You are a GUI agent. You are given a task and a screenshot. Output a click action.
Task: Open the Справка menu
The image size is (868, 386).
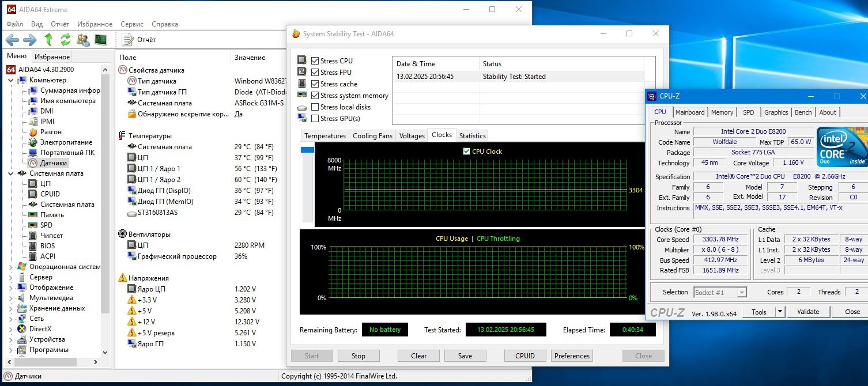point(165,24)
